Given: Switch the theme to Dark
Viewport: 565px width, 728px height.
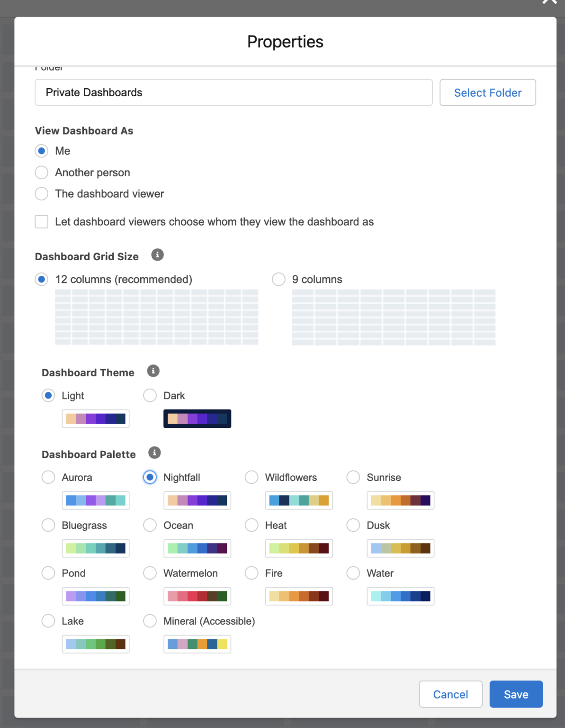Looking at the screenshot, I should 150,395.
